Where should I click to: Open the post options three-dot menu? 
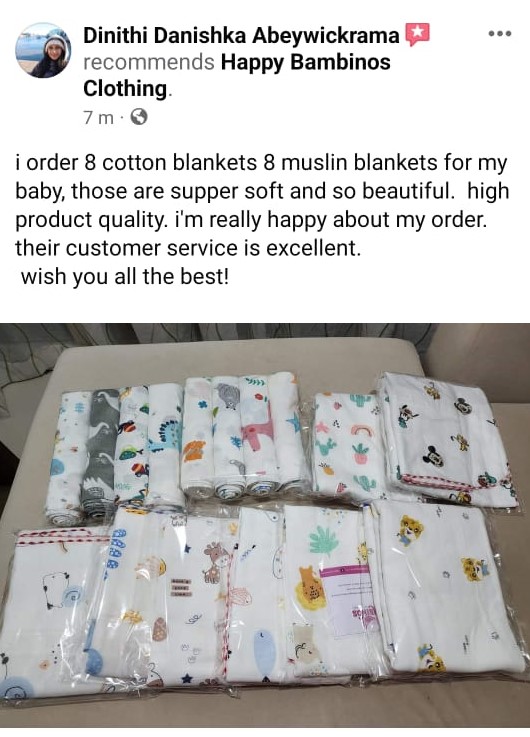pos(499,34)
